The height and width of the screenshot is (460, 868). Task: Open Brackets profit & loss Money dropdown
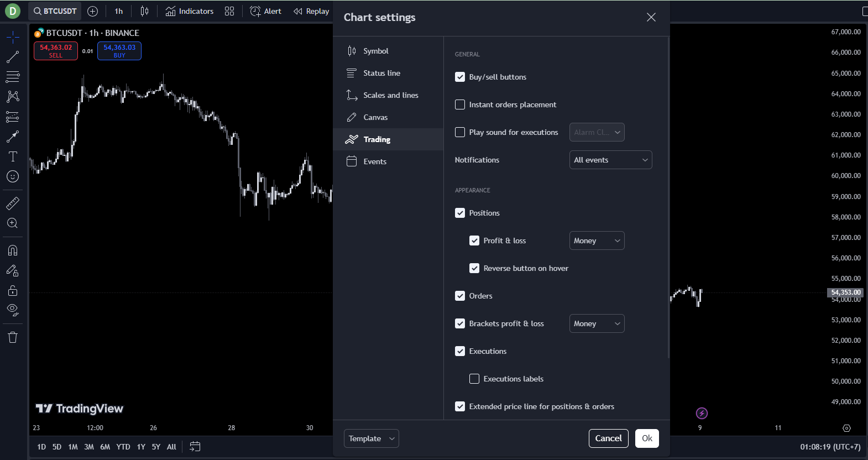597,323
